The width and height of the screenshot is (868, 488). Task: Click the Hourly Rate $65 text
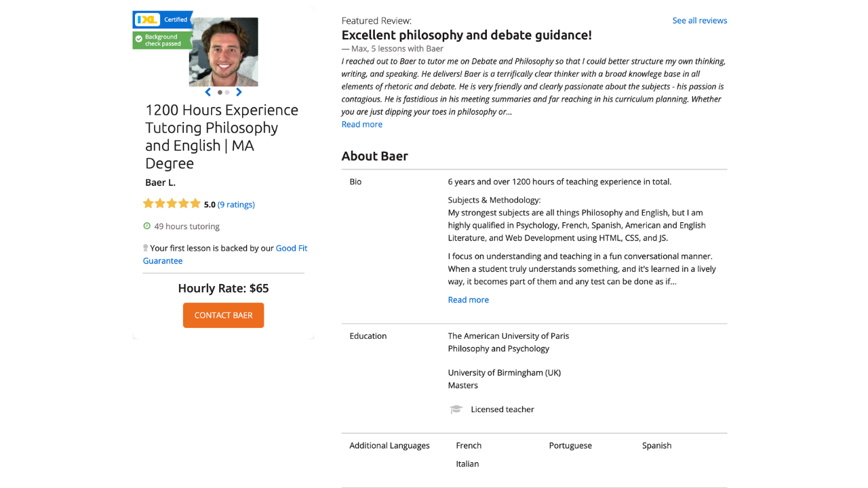223,288
